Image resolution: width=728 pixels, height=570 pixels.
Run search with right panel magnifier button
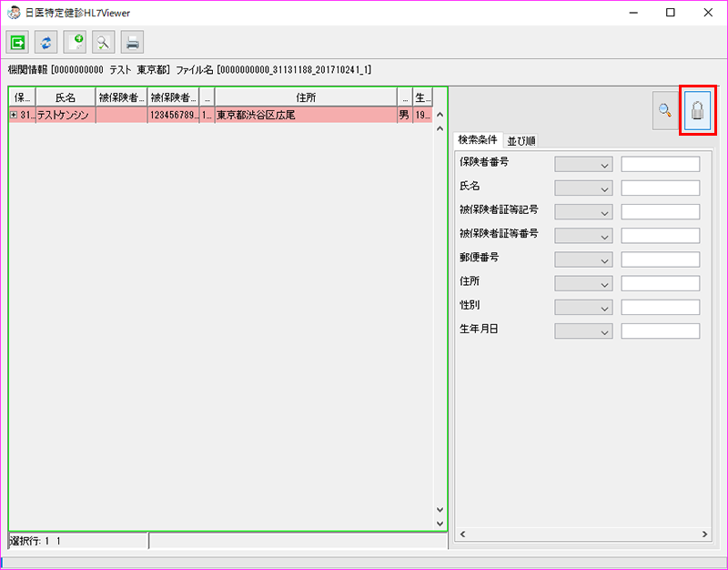click(x=666, y=111)
